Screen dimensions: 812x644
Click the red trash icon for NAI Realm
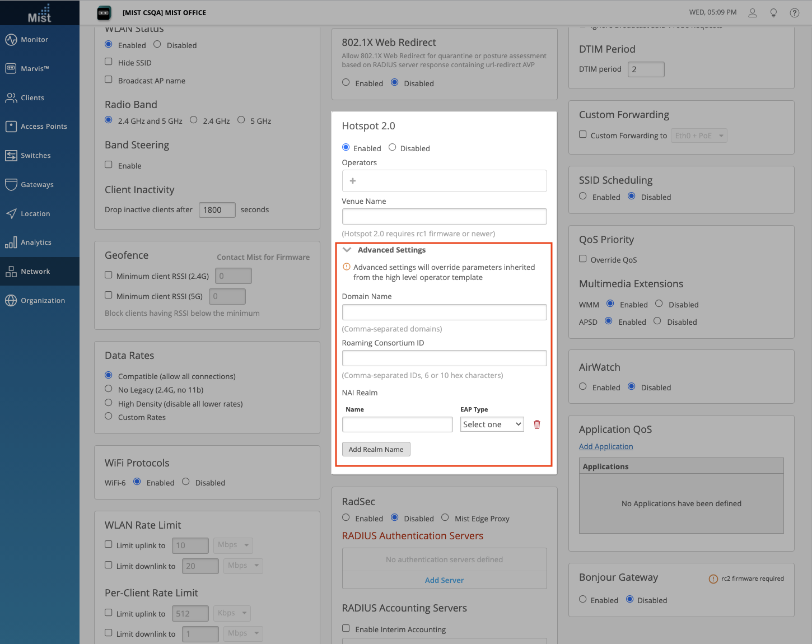[536, 424]
